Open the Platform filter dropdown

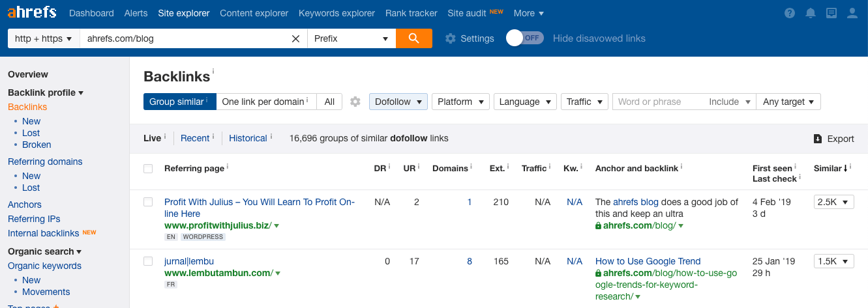pos(460,102)
